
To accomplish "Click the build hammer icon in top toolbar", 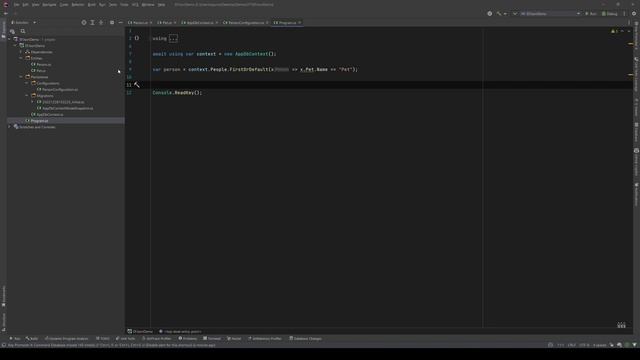I will click(499, 13).
